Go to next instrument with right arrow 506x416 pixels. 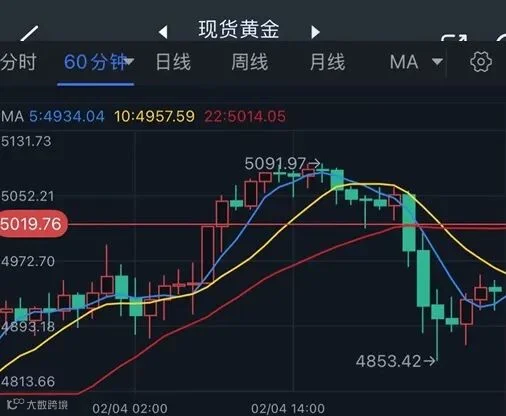(x=315, y=32)
